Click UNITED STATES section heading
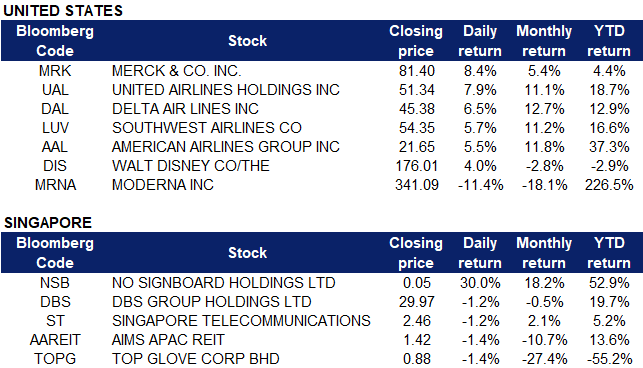 [x=63, y=11]
